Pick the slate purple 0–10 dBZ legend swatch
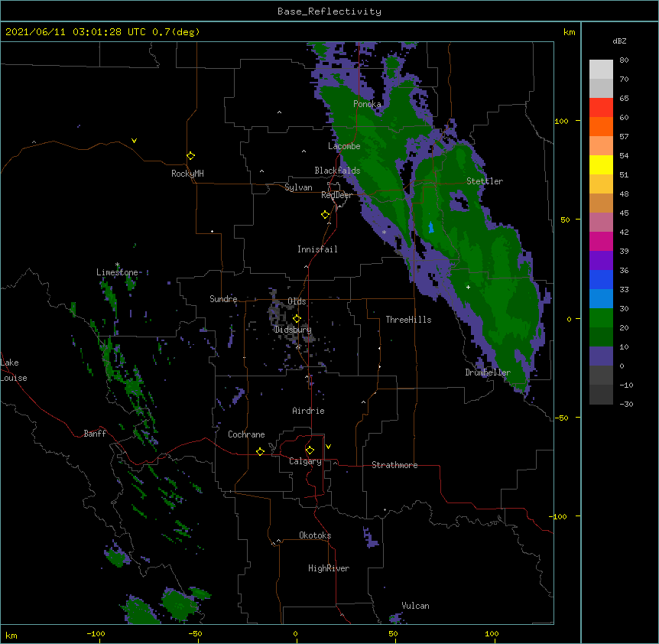Screen dimensions: 659x644 [x=601, y=356]
